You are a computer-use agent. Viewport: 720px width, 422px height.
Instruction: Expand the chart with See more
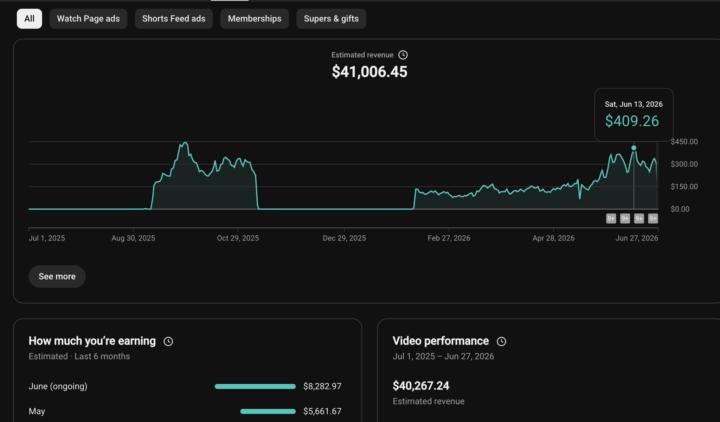click(57, 276)
